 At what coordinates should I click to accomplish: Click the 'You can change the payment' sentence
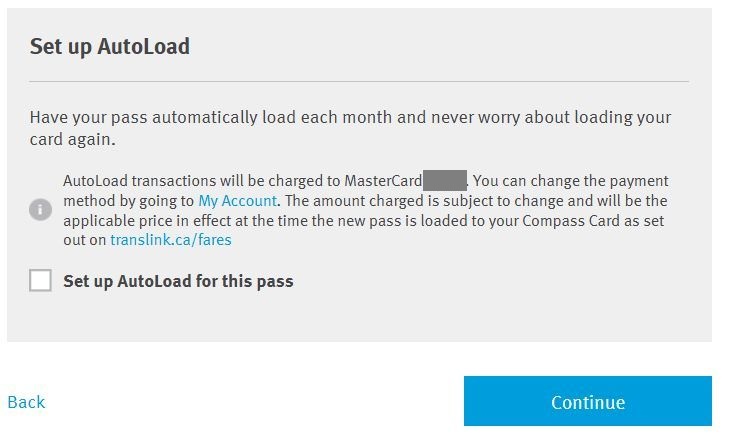(570, 181)
